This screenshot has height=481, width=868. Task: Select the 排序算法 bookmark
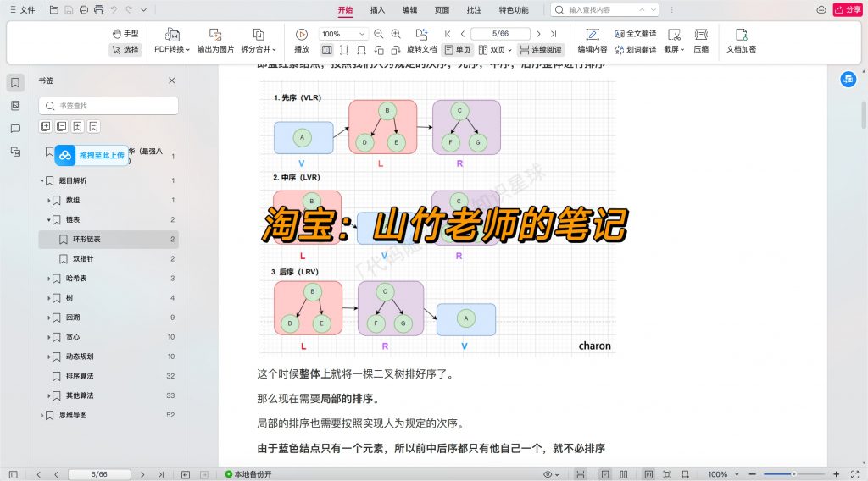coord(108,376)
